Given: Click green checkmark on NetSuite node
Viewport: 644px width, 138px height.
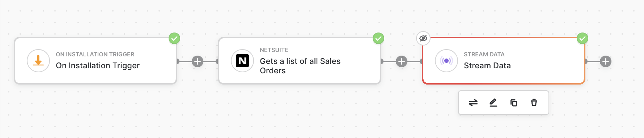Looking at the screenshot, I should coord(378,38).
